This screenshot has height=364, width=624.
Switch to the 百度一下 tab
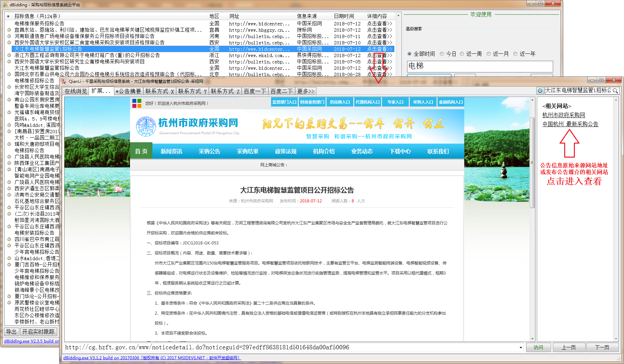click(255, 91)
